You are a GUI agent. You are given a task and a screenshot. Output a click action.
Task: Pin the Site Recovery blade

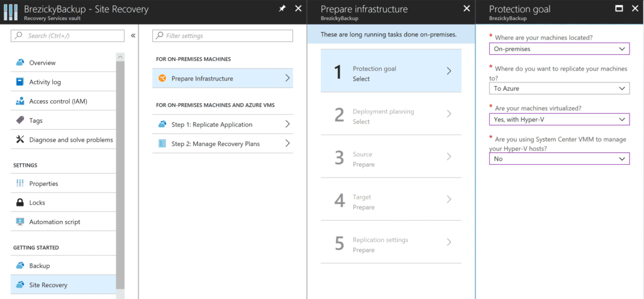pyautogui.click(x=282, y=9)
